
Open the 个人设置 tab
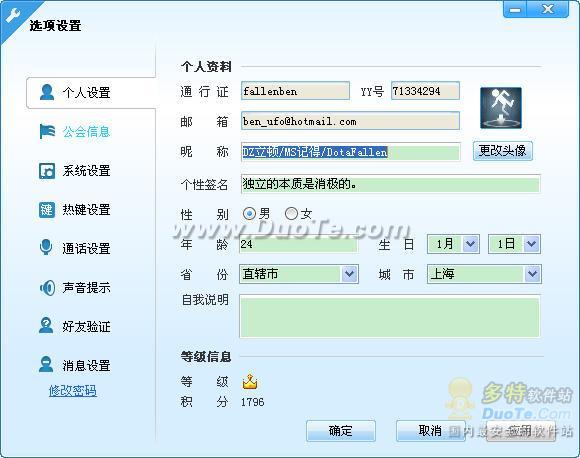pyautogui.click(x=91, y=93)
